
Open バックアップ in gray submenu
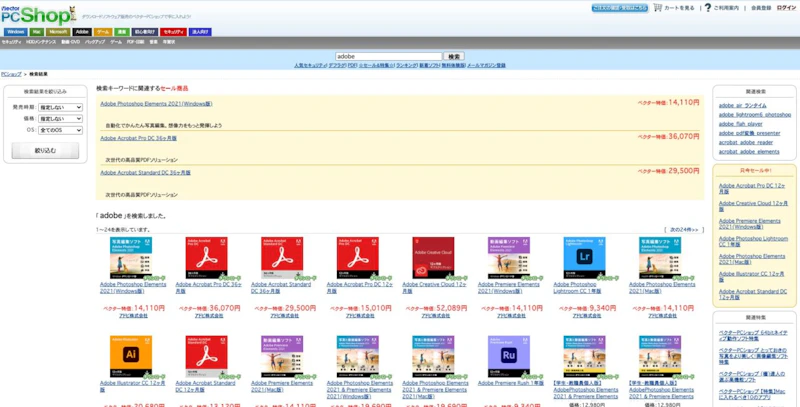tap(95, 42)
